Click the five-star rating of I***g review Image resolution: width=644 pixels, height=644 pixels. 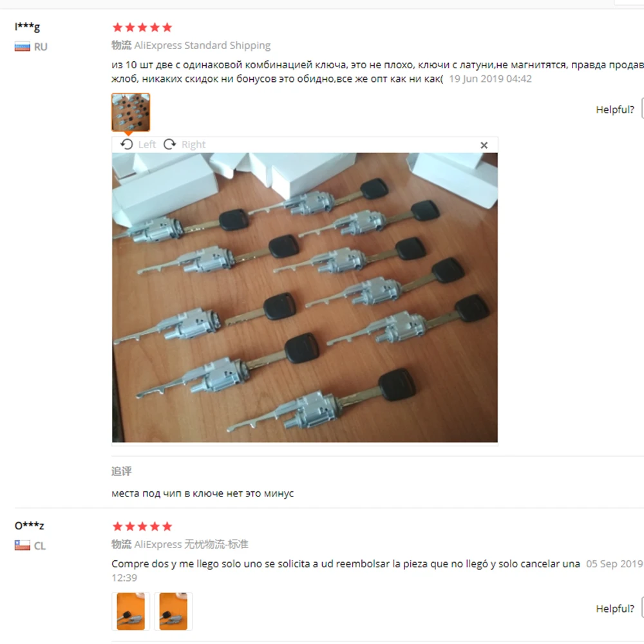142,28
